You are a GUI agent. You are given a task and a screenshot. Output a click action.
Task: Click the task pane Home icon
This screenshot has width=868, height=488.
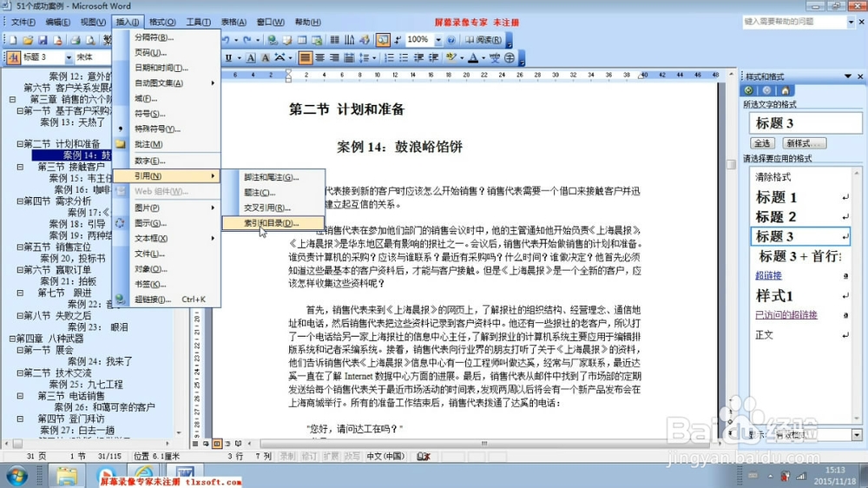[785, 90]
